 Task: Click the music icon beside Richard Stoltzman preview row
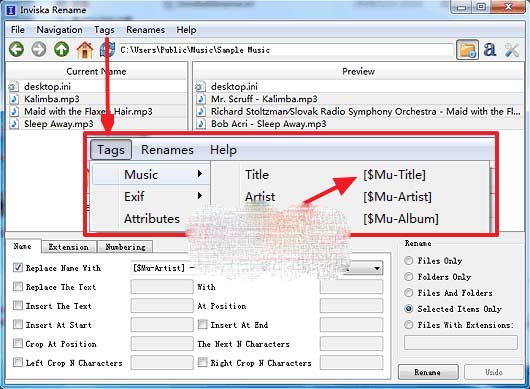coord(201,112)
